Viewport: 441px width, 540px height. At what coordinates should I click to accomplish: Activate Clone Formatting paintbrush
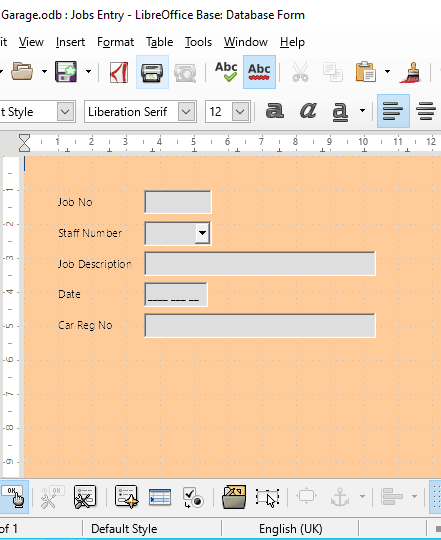(x=410, y=72)
